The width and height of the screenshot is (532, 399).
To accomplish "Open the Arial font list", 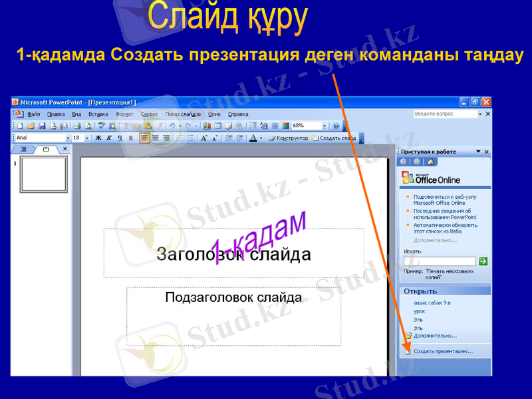I will pos(68,137).
